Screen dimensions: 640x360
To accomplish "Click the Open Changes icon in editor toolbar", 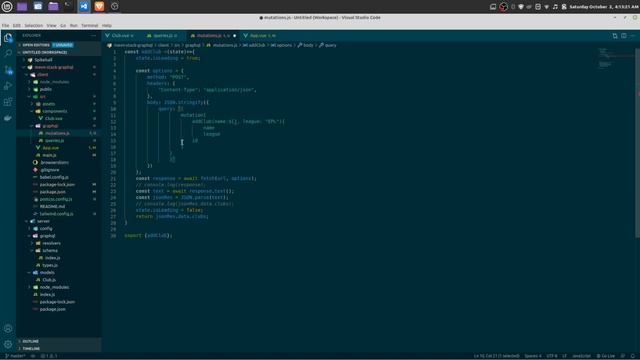I will 615,36.
